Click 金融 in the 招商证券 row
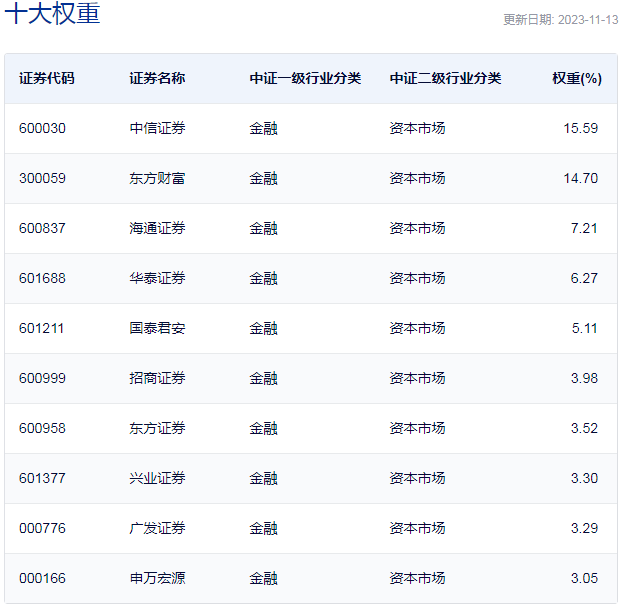The height and width of the screenshot is (607, 623). (x=263, y=379)
